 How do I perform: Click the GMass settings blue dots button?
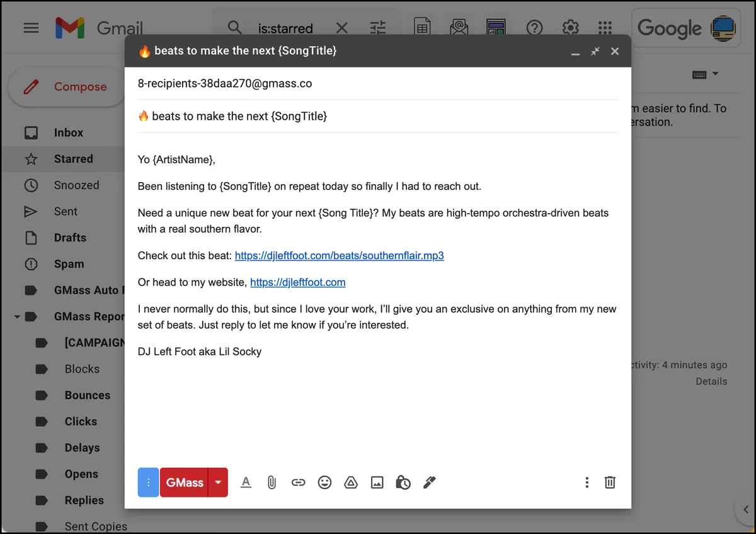tap(148, 482)
